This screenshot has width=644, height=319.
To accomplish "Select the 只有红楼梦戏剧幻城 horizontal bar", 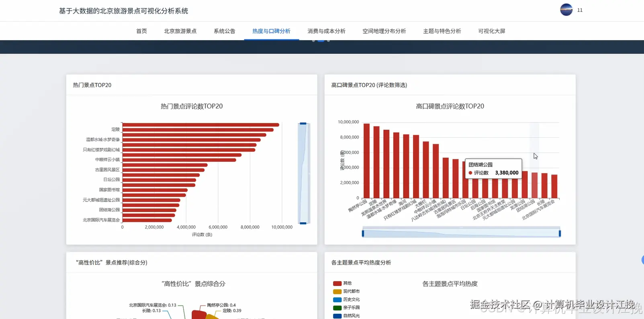I will (x=189, y=150).
